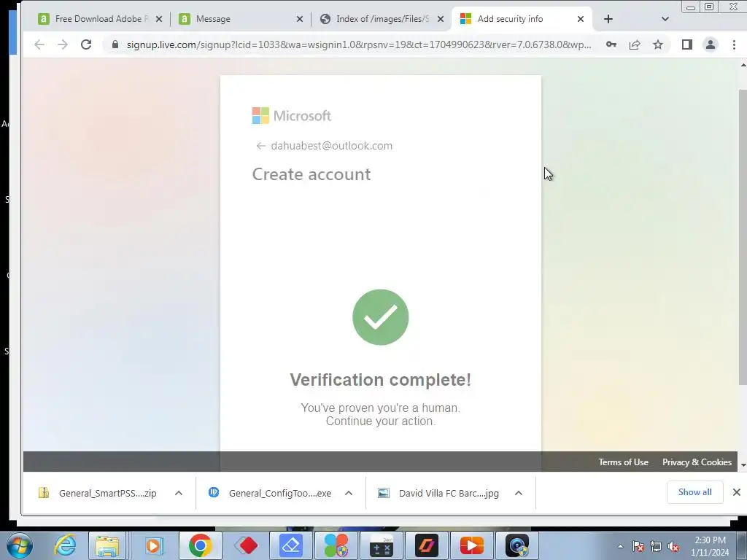Open Action Center flag in tray
The width and height of the screenshot is (747, 560).
pos(638,547)
